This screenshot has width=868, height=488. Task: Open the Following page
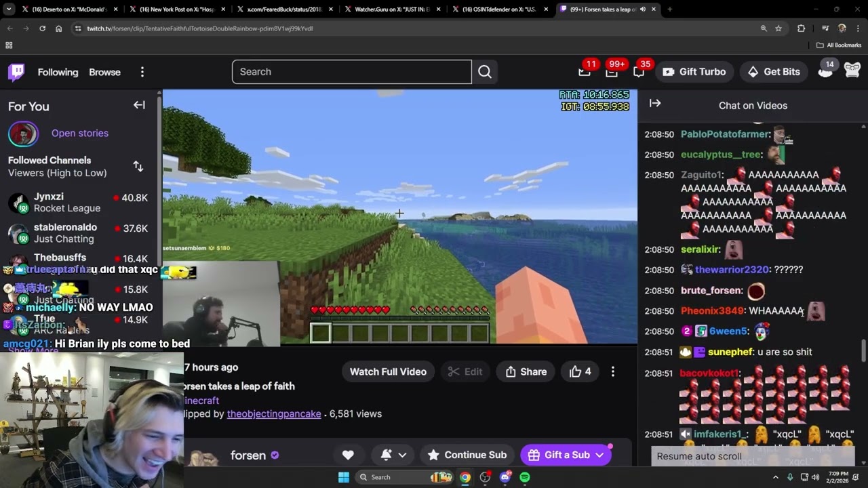[x=58, y=72]
